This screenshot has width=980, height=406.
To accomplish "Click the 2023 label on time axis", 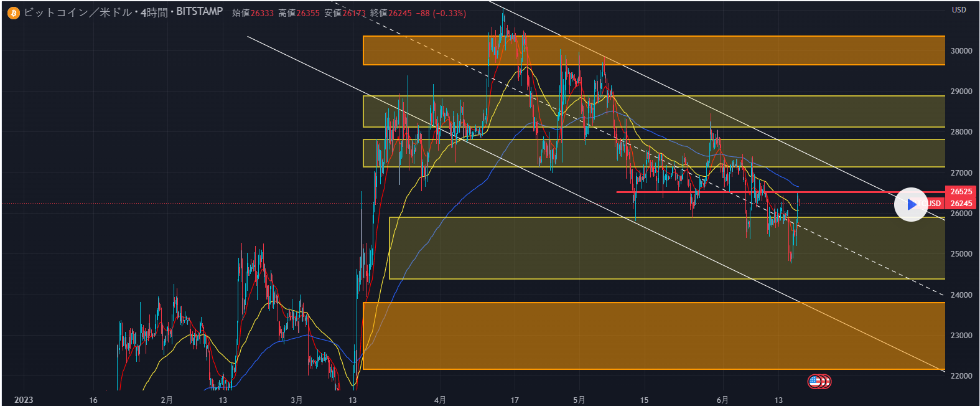I will point(24,400).
